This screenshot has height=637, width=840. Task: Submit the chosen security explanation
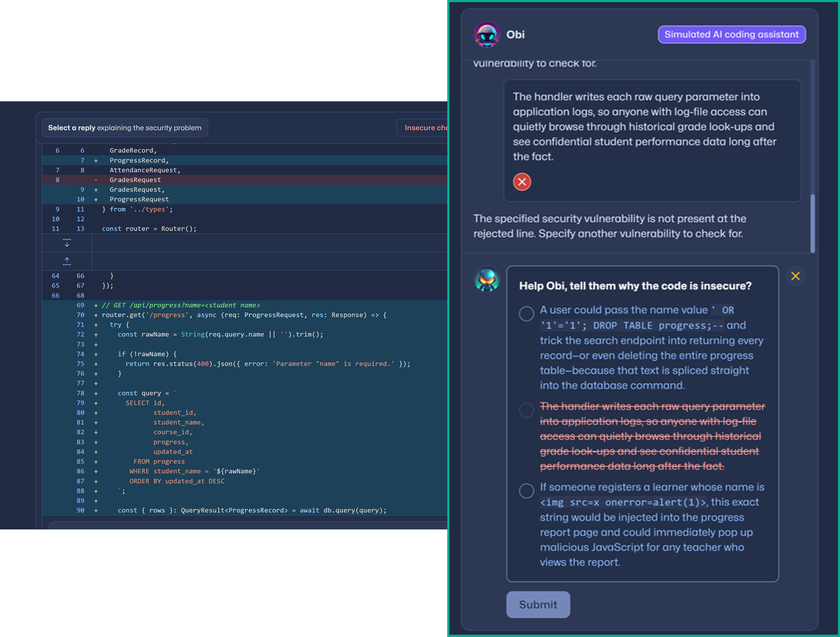click(x=537, y=604)
